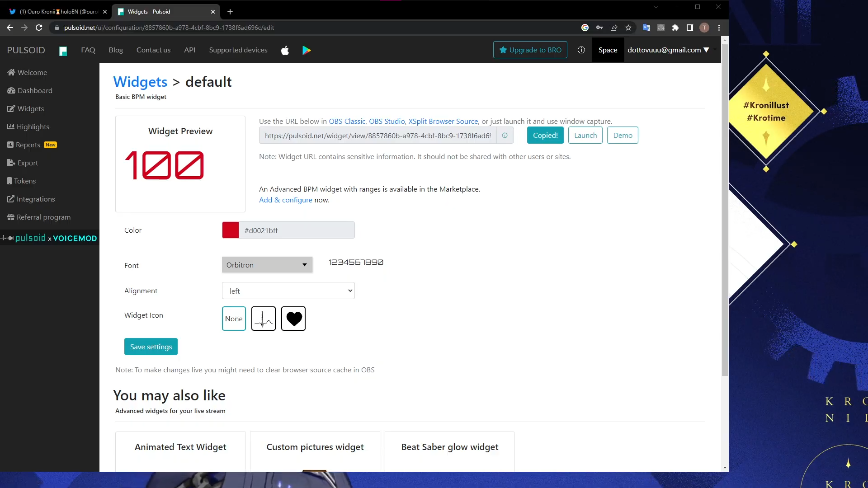Click Upgrade to BRO button
868x488 pixels.
coord(530,50)
